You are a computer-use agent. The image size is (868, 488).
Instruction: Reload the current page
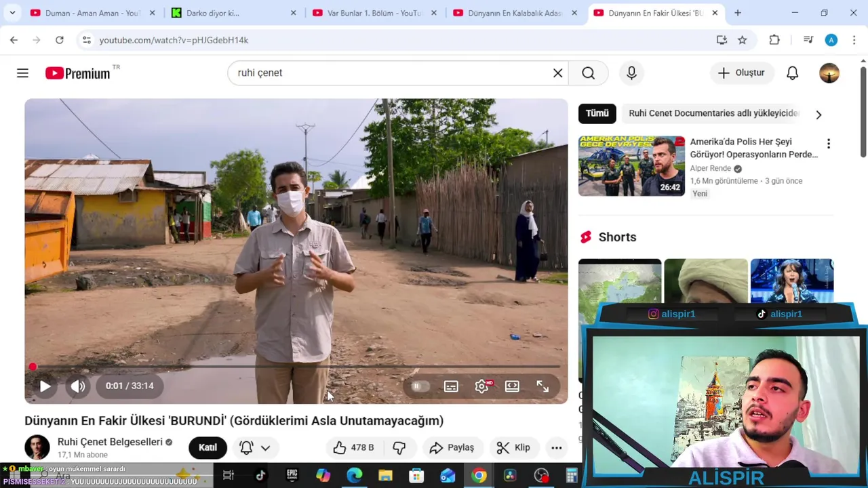point(59,40)
